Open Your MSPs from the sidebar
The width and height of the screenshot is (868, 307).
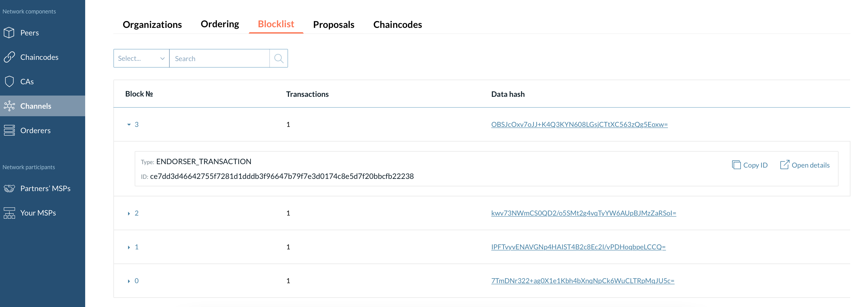[x=38, y=213]
